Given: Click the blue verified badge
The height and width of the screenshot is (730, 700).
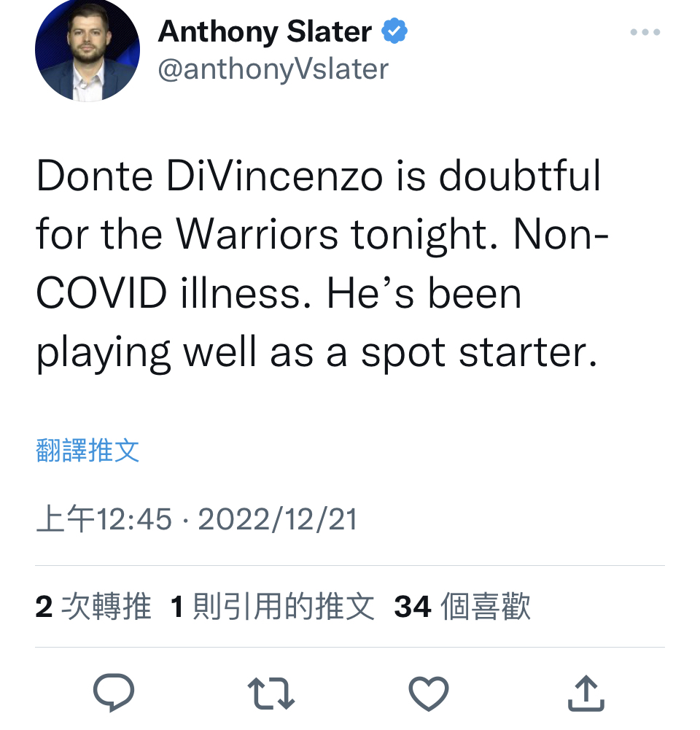Looking at the screenshot, I should point(394,31).
